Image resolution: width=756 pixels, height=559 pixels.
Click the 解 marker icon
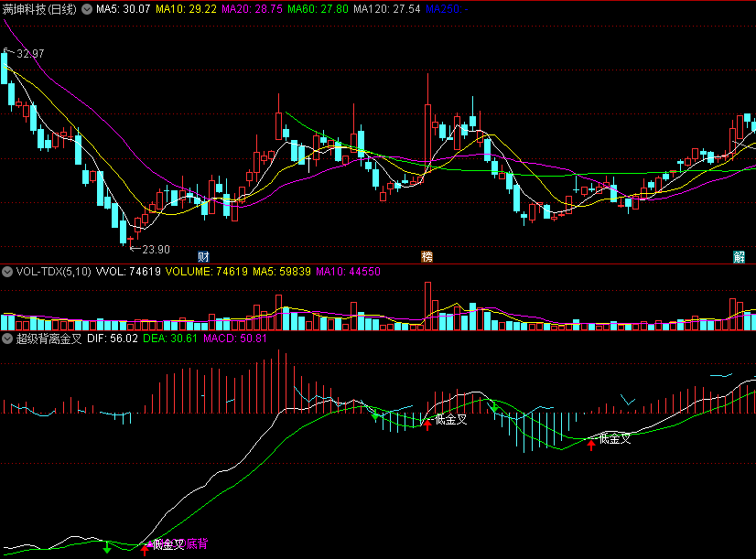click(x=740, y=257)
